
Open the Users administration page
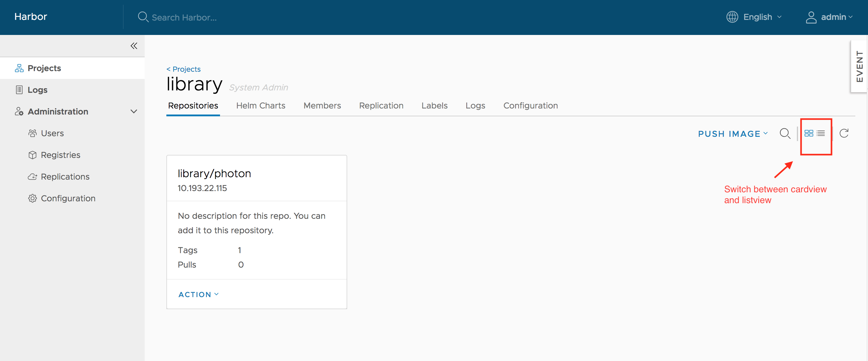tap(52, 133)
